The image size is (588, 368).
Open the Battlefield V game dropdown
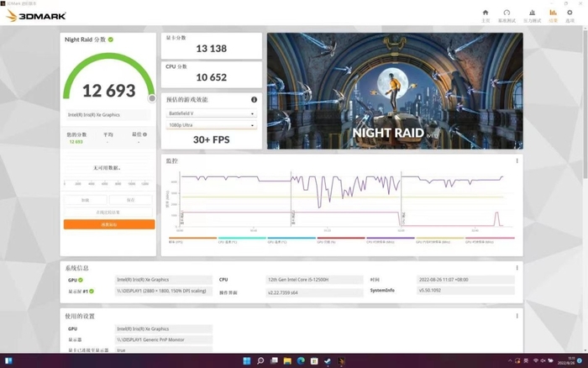[x=211, y=113]
